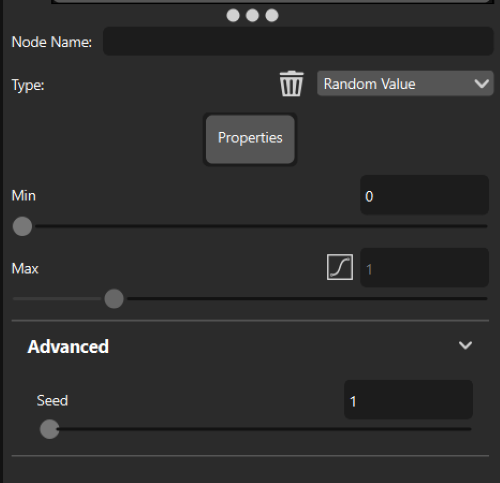
Task: Click the Min value input box
Action: tap(424, 195)
